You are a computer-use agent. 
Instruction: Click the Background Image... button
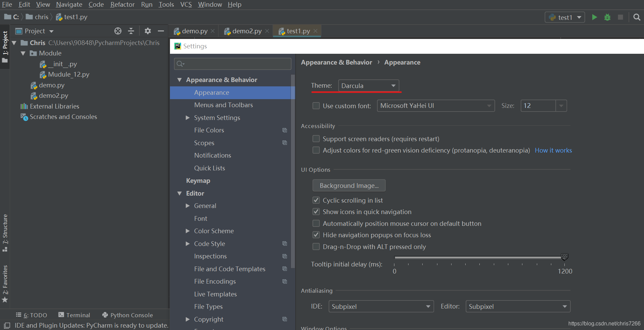(349, 185)
